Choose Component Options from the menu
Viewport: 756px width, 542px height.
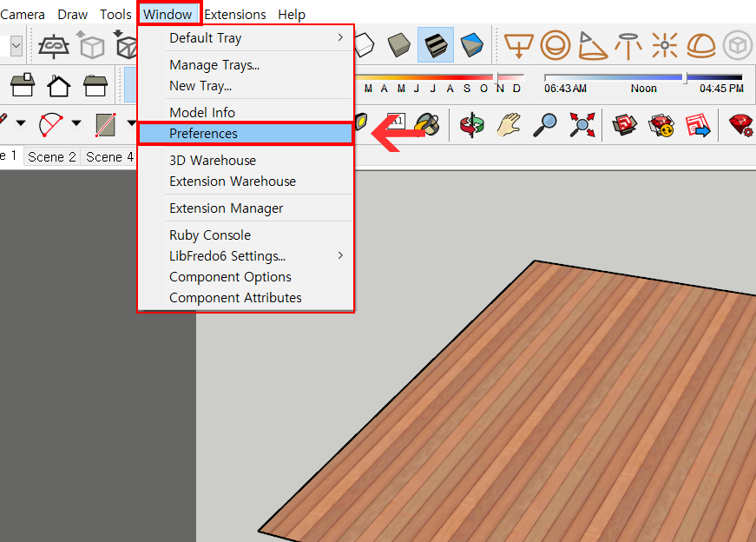(x=246, y=277)
